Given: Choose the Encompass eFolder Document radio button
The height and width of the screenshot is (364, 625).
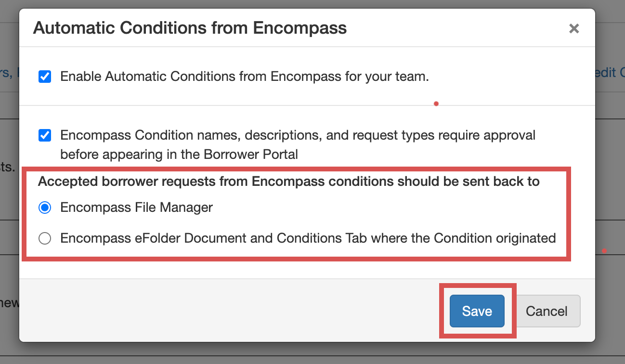Looking at the screenshot, I should (x=45, y=238).
